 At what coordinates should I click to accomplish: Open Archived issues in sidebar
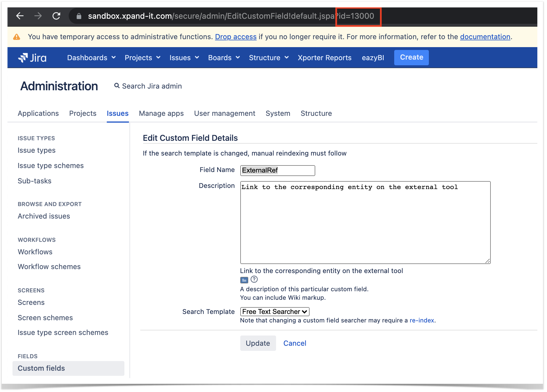click(x=44, y=216)
